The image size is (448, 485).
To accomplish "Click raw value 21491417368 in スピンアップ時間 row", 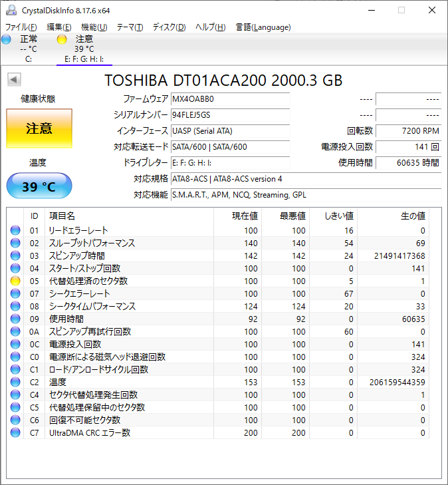I will (x=399, y=255).
